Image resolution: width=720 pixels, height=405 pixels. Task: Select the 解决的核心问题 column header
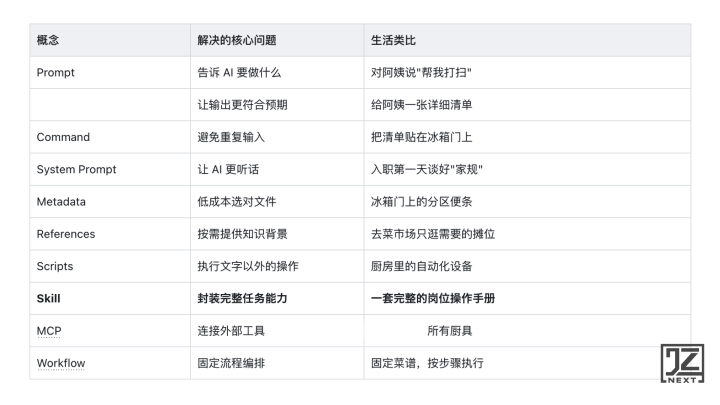237,40
